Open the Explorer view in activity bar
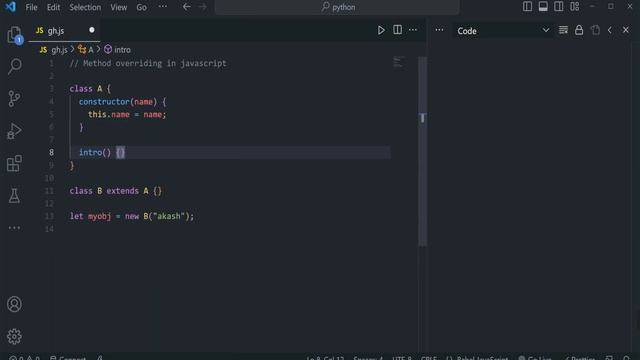Viewport: 640px width, 360px height. tap(14, 35)
